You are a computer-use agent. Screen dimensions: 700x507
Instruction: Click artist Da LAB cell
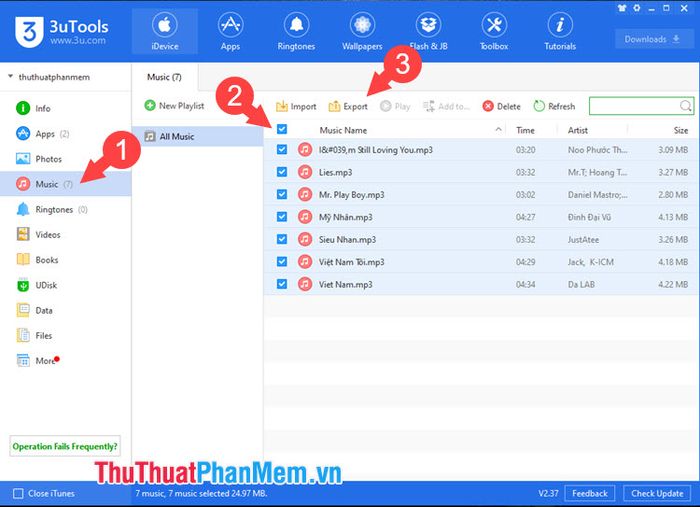pos(581,284)
